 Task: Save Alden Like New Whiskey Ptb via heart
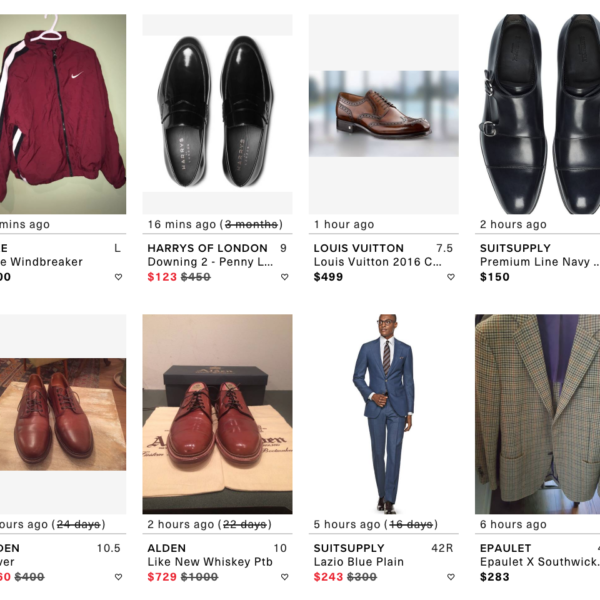point(284,577)
